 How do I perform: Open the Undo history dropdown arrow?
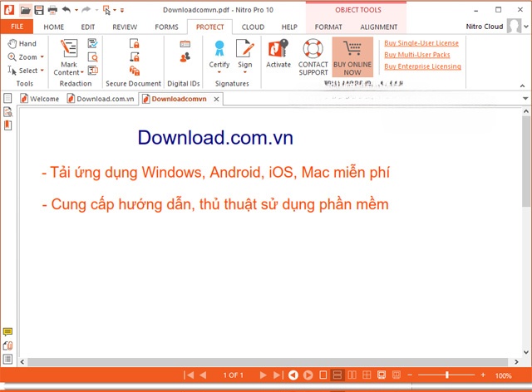coord(76,10)
